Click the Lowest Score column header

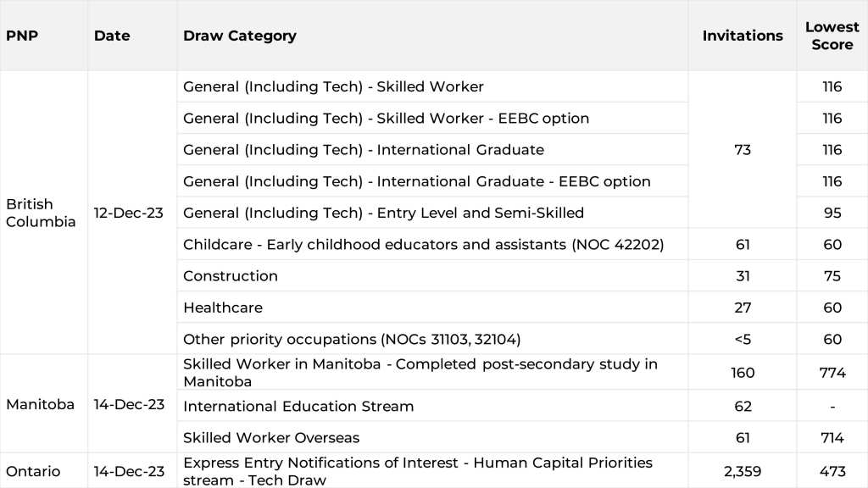pos(832,36)
